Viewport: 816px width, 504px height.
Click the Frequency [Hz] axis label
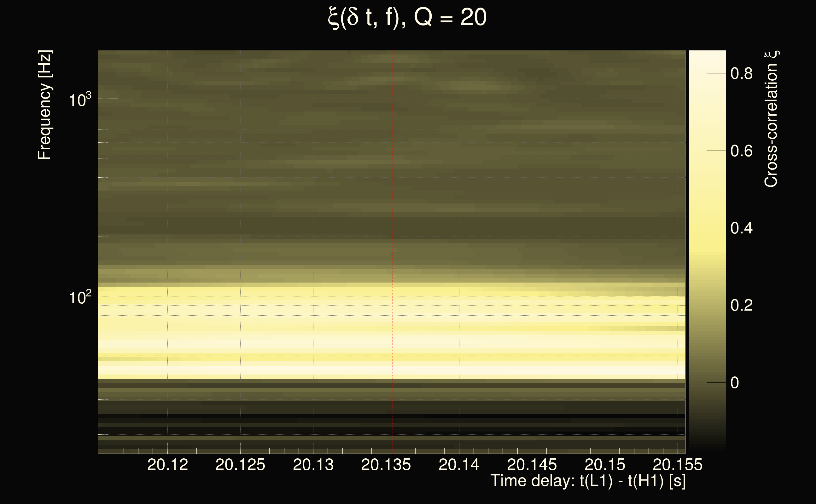click(44, 105)
